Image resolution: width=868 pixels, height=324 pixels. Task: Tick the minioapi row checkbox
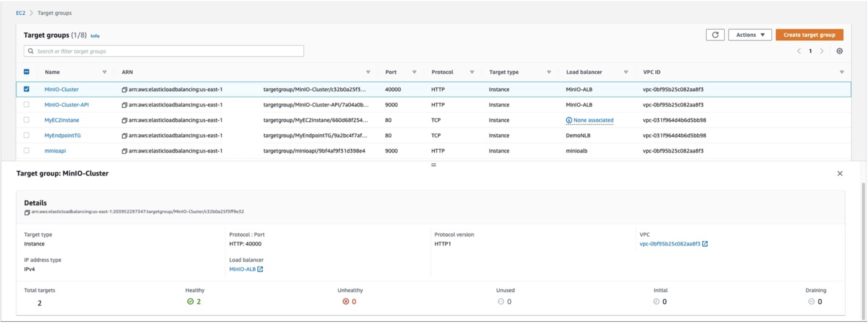point(26,151)
